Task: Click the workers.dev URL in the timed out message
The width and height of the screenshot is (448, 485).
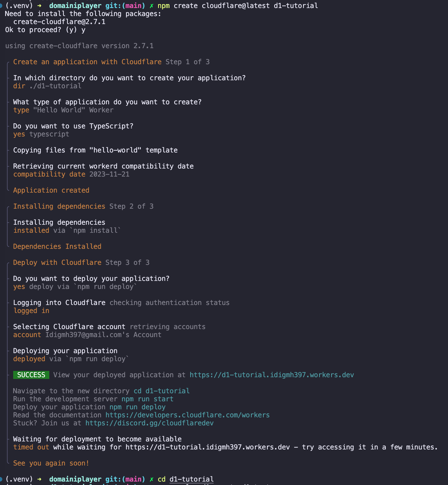Action: [207, 447]
